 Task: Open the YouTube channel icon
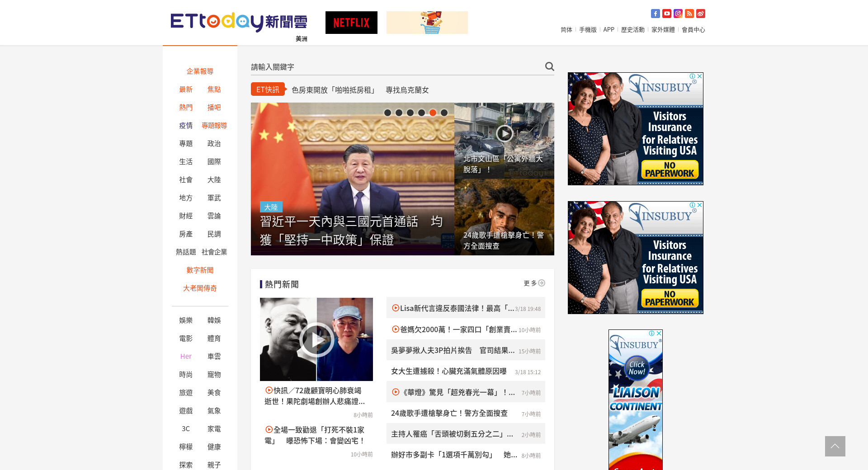(666, 14)
